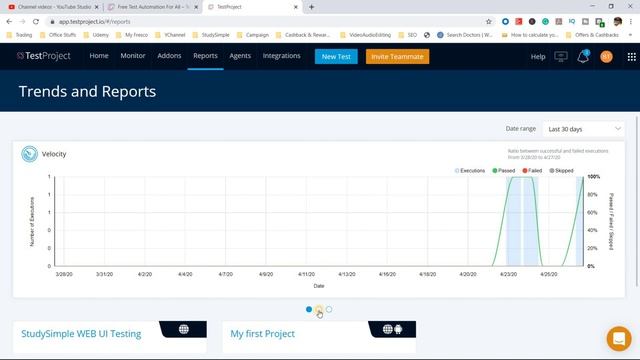This screenshot has width=640, height=360.
Task: Open the Trading bookmark folder
Action: tap(19, 35)
